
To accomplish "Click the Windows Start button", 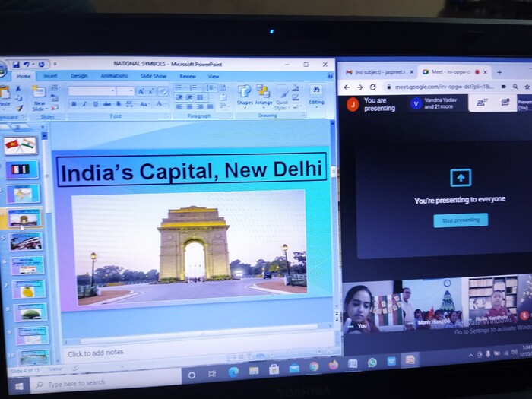I will pos(19,386).
